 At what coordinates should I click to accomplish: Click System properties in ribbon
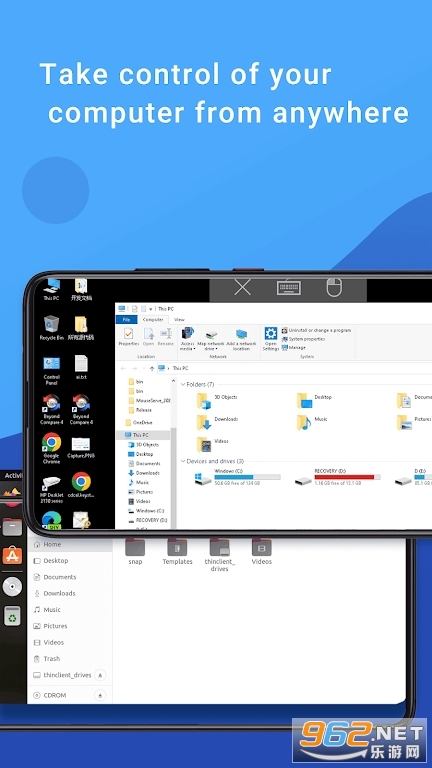click(x=303, y=339)
